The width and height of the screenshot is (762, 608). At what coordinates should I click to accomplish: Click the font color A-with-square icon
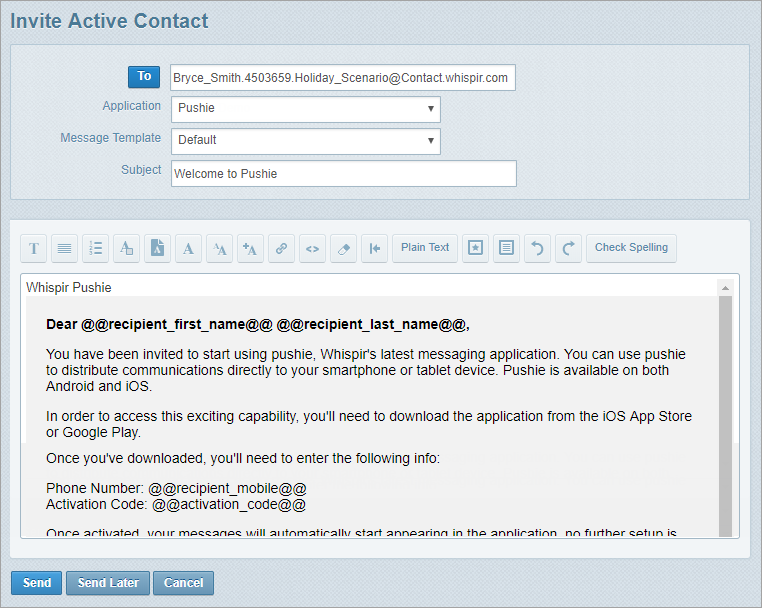(x=126, y=248)
